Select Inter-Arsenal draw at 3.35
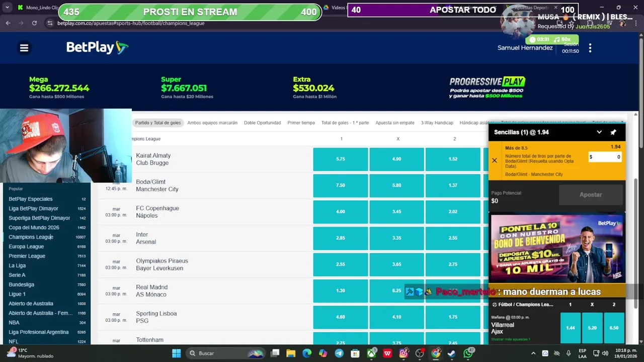This screenshot has height=362, width=644. point(396,238)
